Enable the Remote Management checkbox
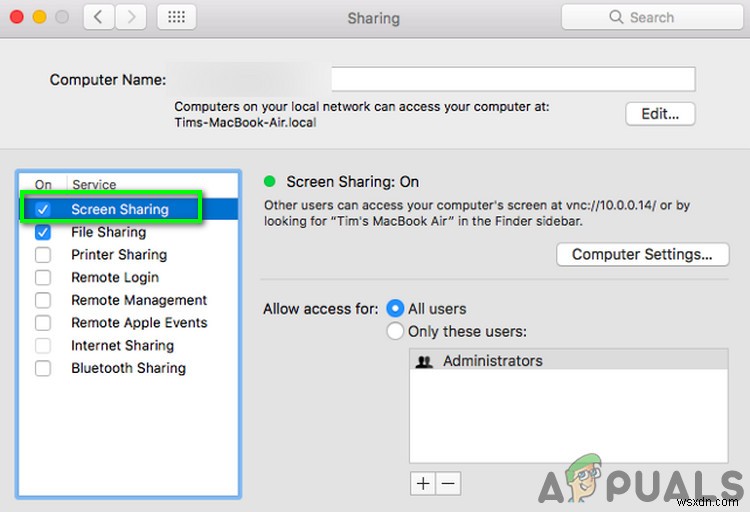 tap(43, 300)
